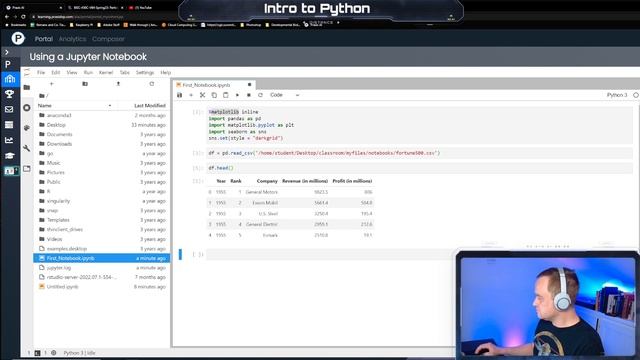Image resolution: width=640 pixels, height=360 pixels.
Task: Click the empty code cell input
Action: coord(331,254)
